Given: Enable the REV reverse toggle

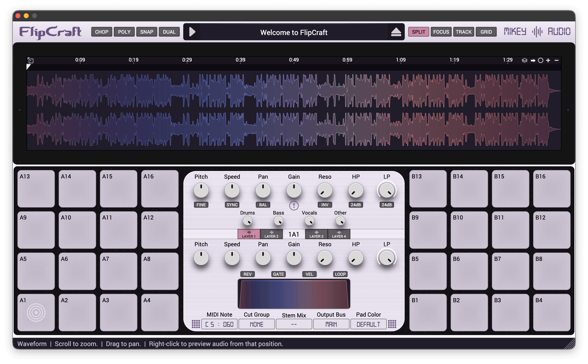Looking at the screenshot, I should coord(247,274).
